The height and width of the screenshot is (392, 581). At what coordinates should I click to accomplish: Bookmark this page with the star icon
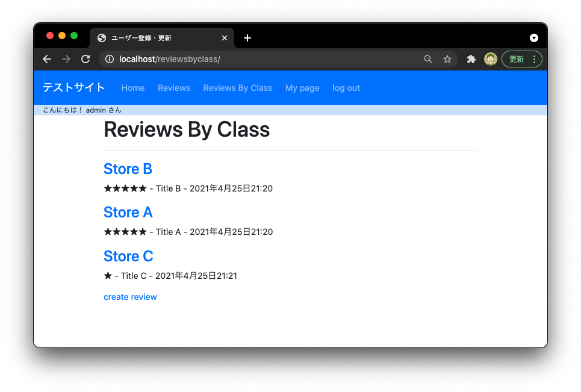pyautogui.click(x=447, y=59)
